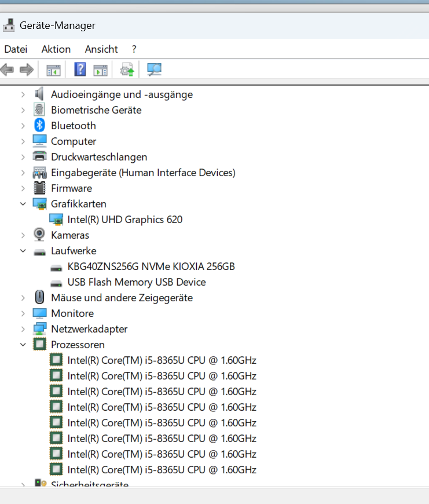Select USB Flash Memory USB Device
The width and height of the screenshot is (429, 504).
pyautogui.click(x=137, y=282)
